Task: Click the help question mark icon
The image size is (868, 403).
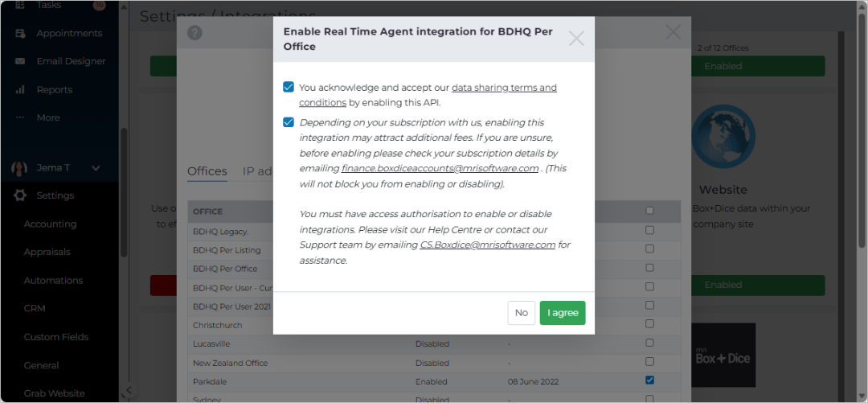Action: 194,33
